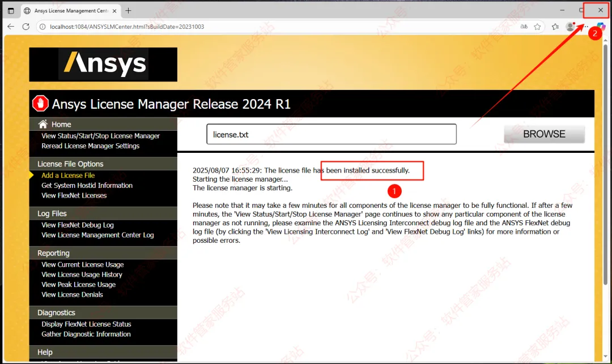Image resolution: width=612 pixels, height=364 pixels.
Task: Click the Reporting section header
Action: coord(103,253)
